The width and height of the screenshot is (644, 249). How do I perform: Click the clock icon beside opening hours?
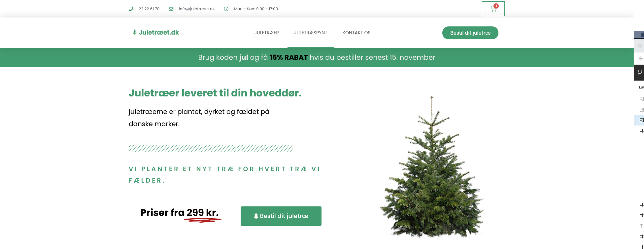[x=226, y=9]
